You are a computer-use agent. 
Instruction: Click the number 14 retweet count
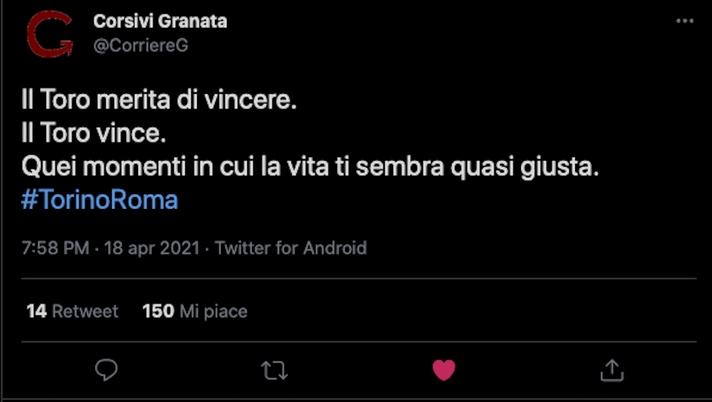point(37,311)
